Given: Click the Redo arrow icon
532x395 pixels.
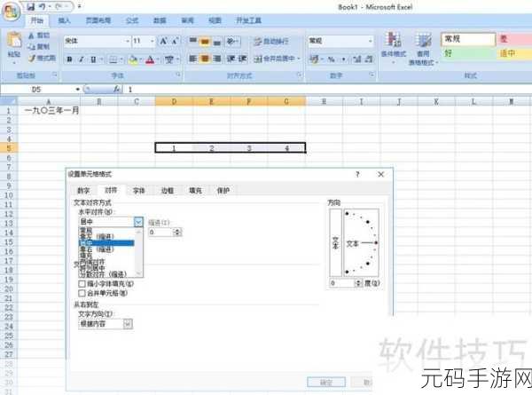Looking at the screenshot, I should click(58, 6).
